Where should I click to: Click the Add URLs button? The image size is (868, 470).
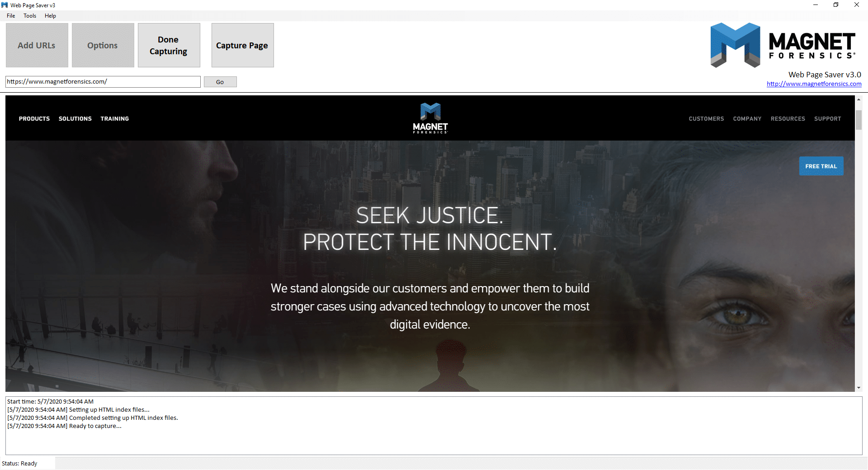coord(37,45)
